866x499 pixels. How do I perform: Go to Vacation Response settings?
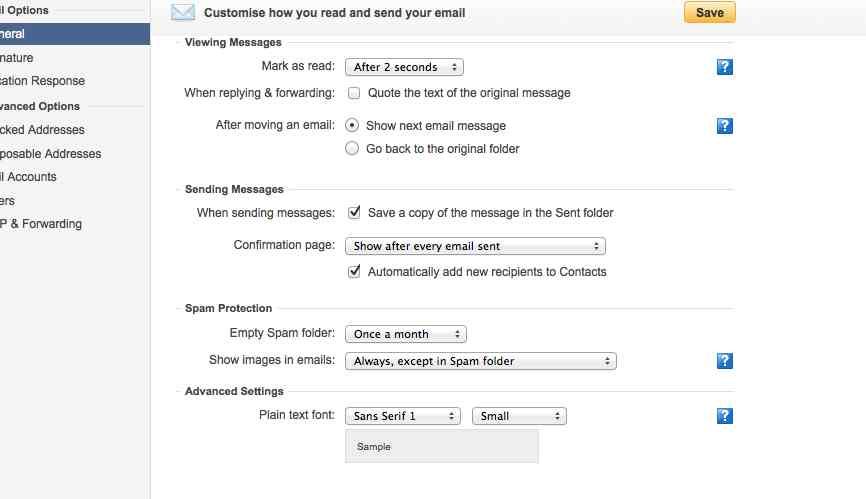(x=43, y=81)
